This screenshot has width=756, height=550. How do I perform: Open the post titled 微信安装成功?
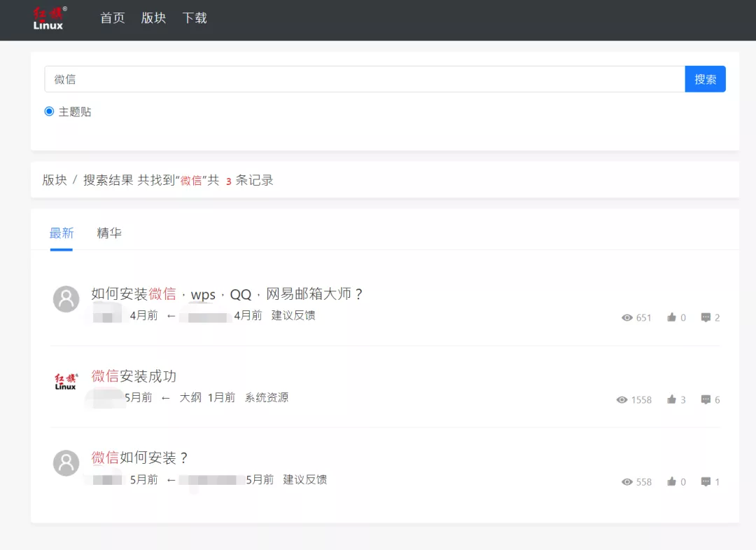click(x=134, y=376)
